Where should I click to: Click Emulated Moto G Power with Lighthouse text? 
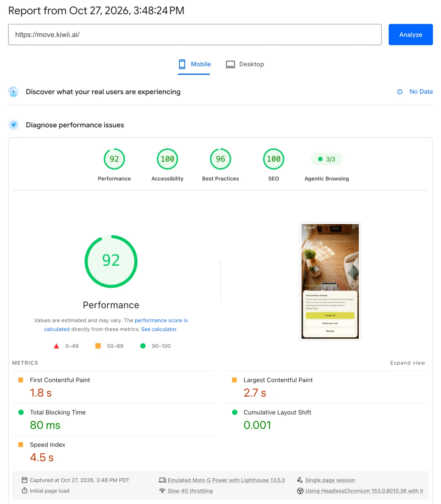[x=226, y=480]
